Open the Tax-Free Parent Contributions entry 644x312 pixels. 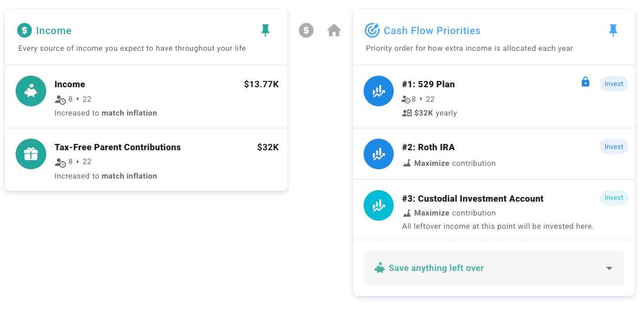pos(146,159)
